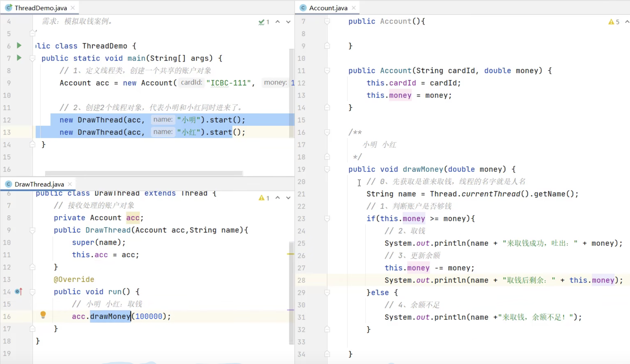Collapse run() method fold at line 14

[x=32, y=292]
